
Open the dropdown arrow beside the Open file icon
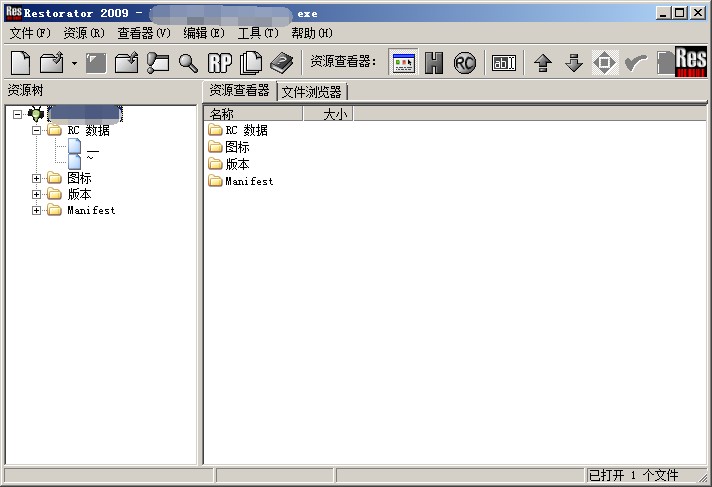point(74,64)
